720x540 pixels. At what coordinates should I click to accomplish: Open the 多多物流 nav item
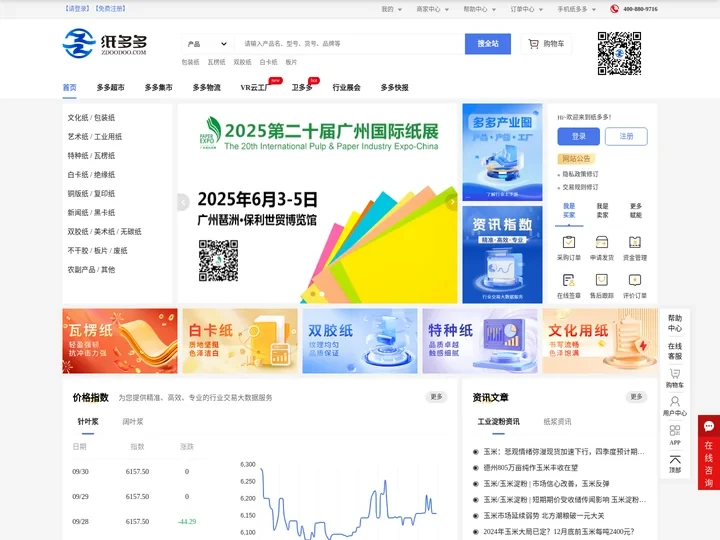(207, 88)
